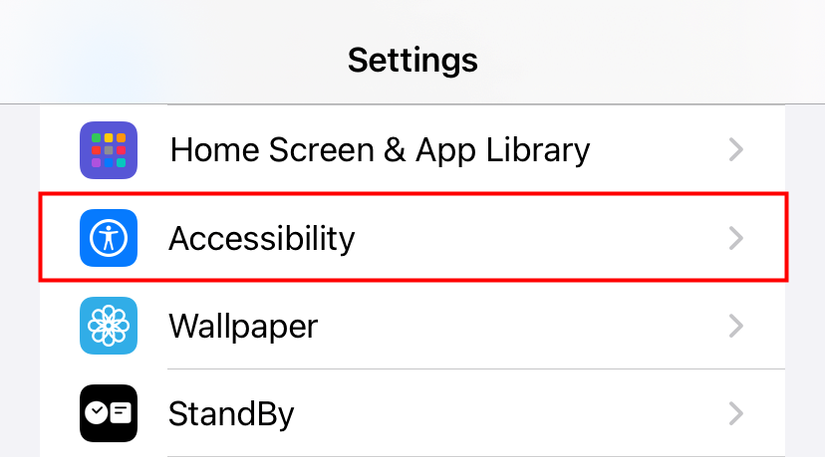Click blank area right of Home Screen & App Library text
Screen dimensions: 825x457
coord(658,150)
